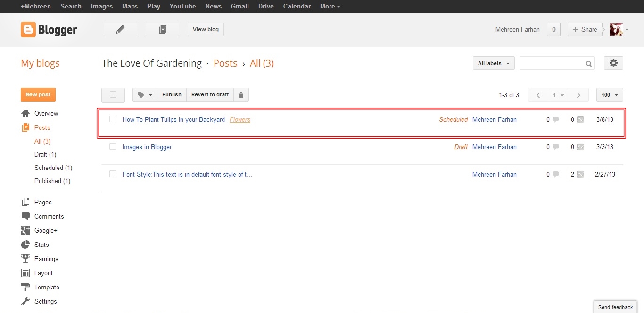
Task: Go to previous page arrow
Action: tap(538, 95)
